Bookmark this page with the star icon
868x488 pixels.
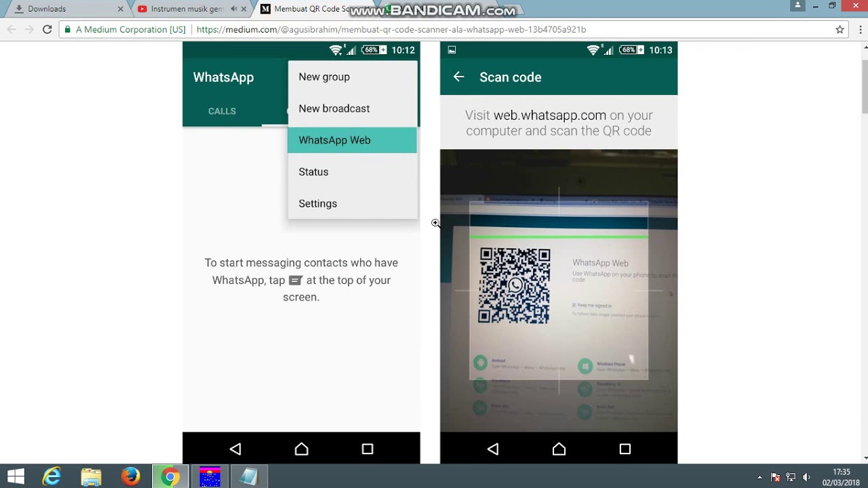(840, 29)
